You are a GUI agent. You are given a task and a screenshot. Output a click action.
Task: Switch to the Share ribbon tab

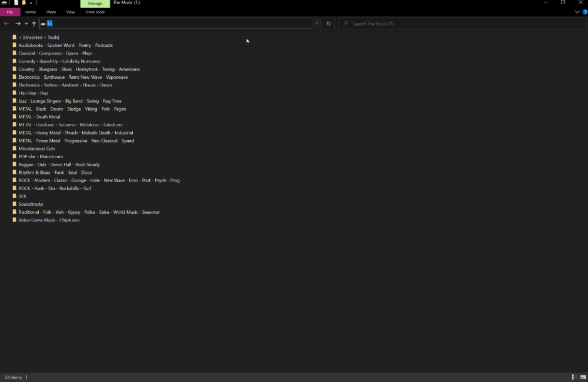(x=51, y=12)
